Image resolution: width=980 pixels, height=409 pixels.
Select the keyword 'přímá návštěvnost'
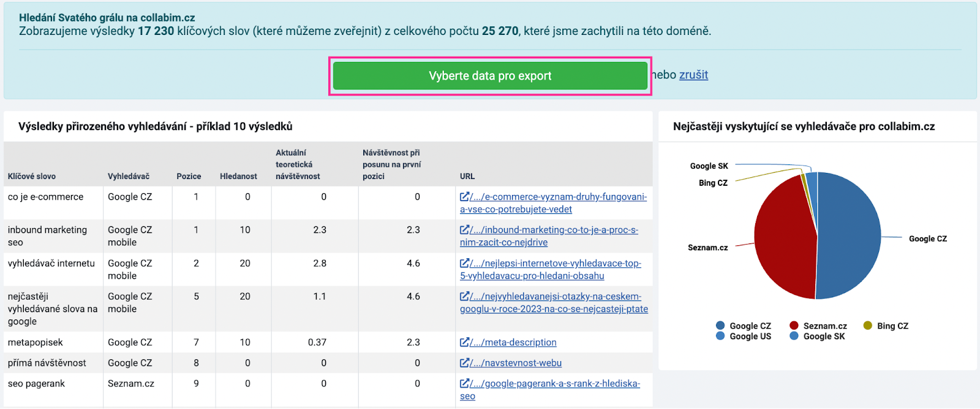point(47,363)
